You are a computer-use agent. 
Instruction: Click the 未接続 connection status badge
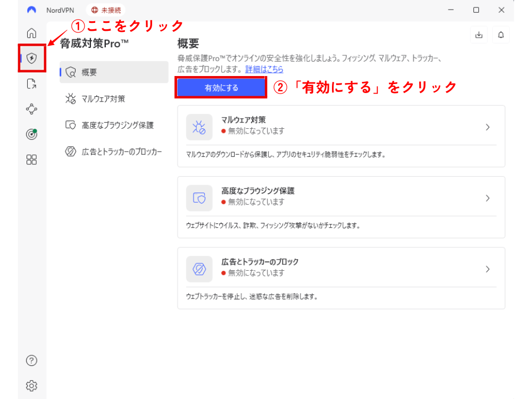coord(106,10)
